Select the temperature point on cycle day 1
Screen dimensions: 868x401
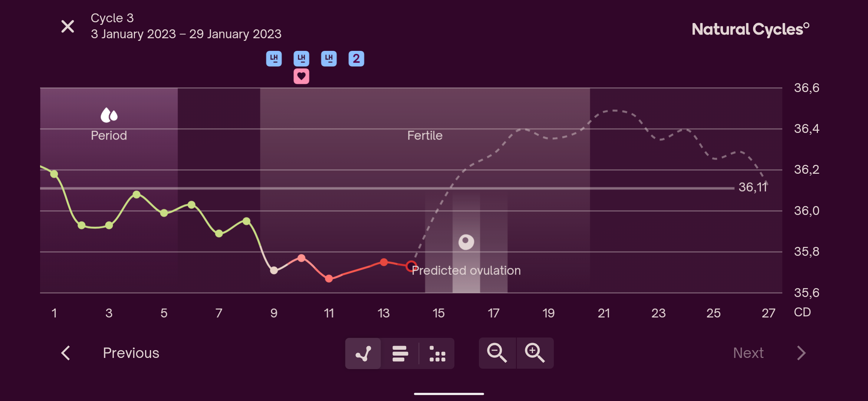[x=54, y=174]
